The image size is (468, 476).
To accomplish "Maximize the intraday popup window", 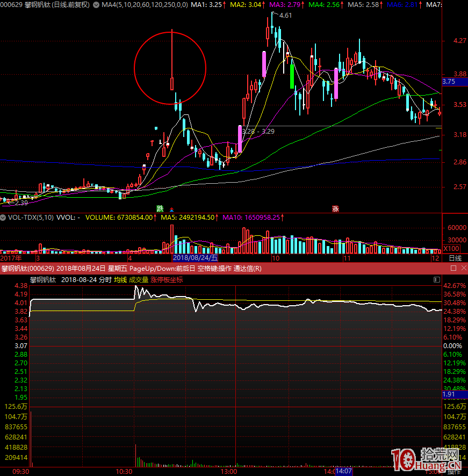I will (x=453, y=268).
